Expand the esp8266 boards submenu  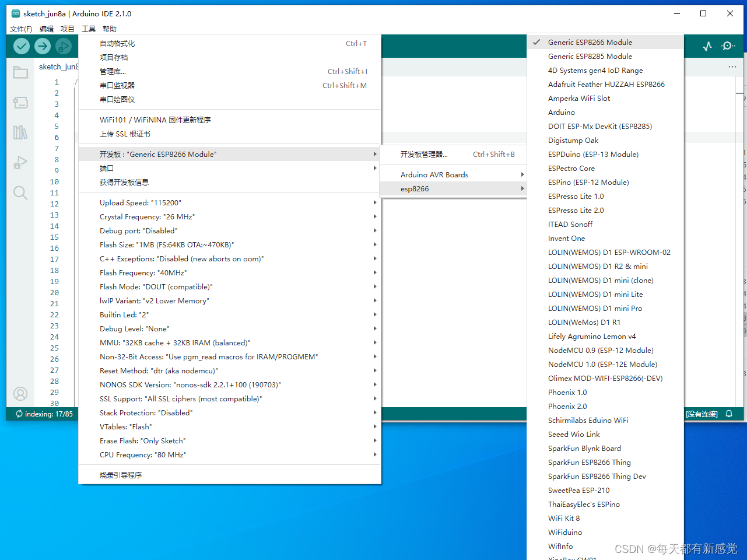(x=453, y=188)
